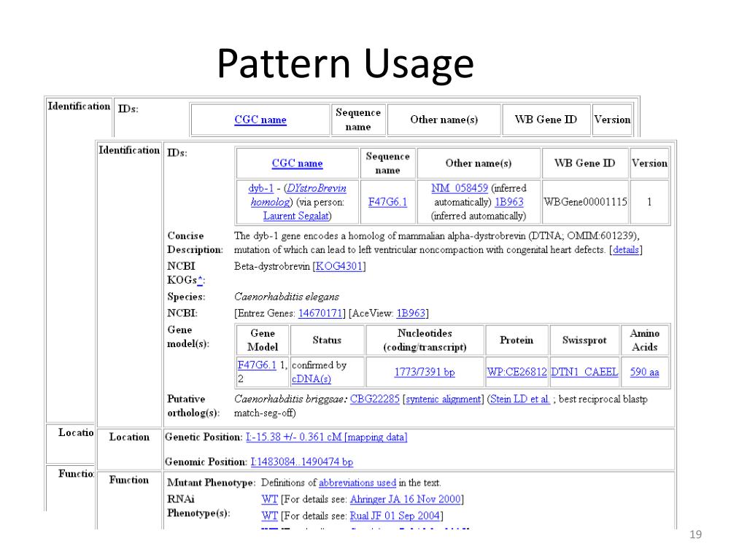Click the 'confirmed by' status text
This screenshot has height=560, width=747.
320,365
